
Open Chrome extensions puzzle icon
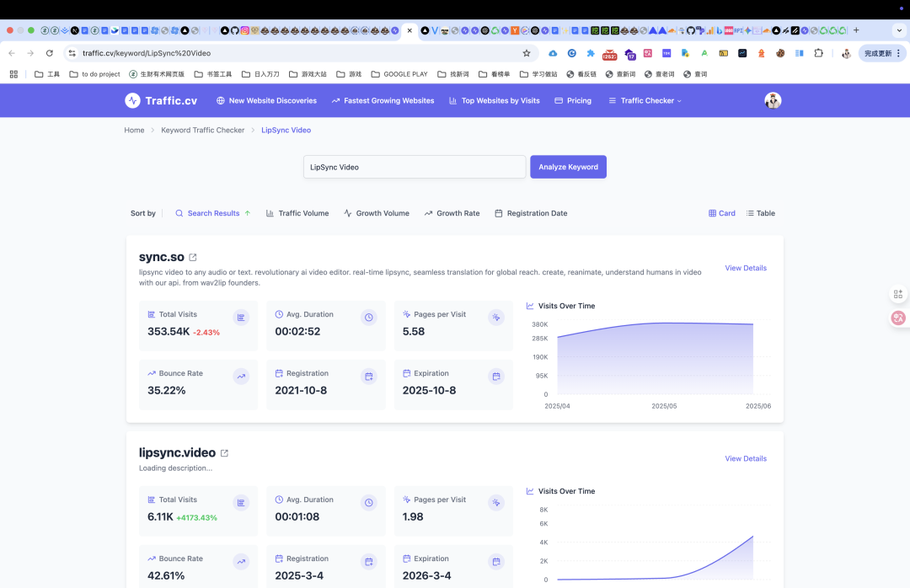818,53
